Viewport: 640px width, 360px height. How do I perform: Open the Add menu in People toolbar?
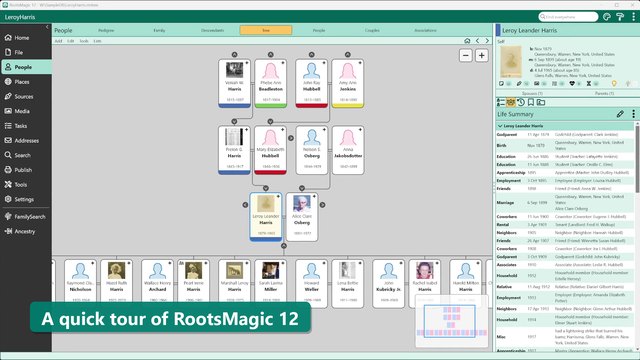tap(58, 41)
